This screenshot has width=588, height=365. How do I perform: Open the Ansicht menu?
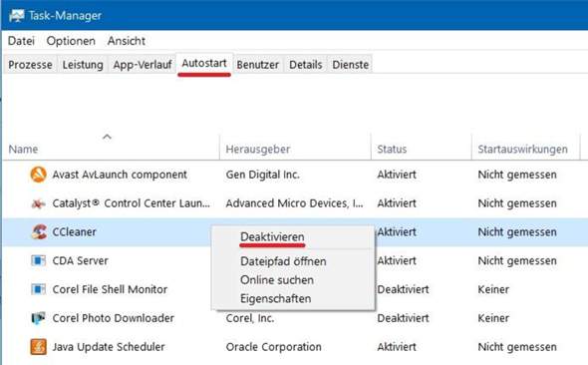127,41
